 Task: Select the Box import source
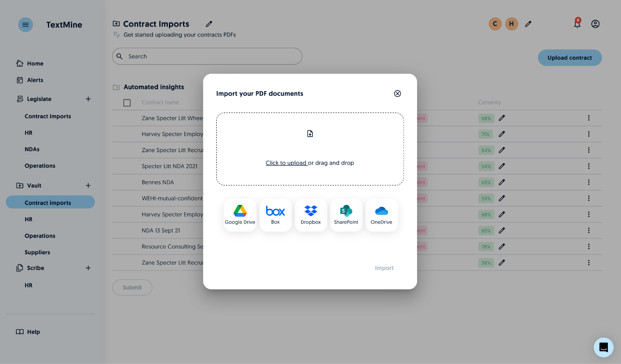(x=275, y=215)
